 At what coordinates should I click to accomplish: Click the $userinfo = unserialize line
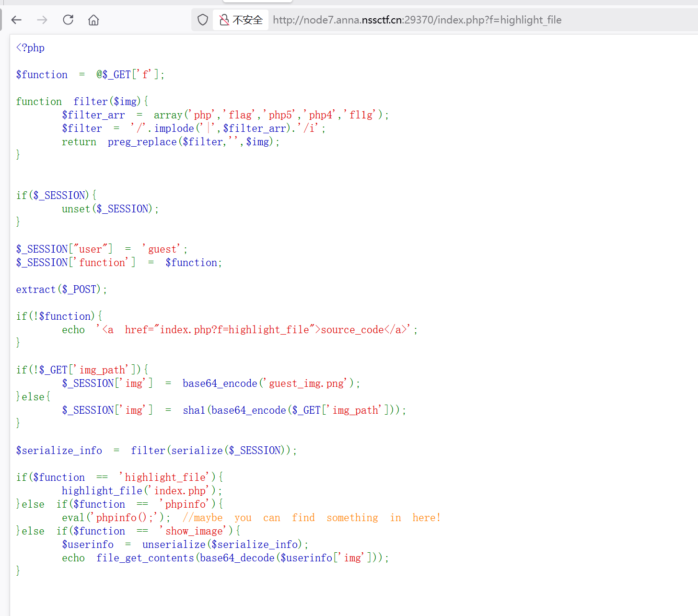click(185, 544)
